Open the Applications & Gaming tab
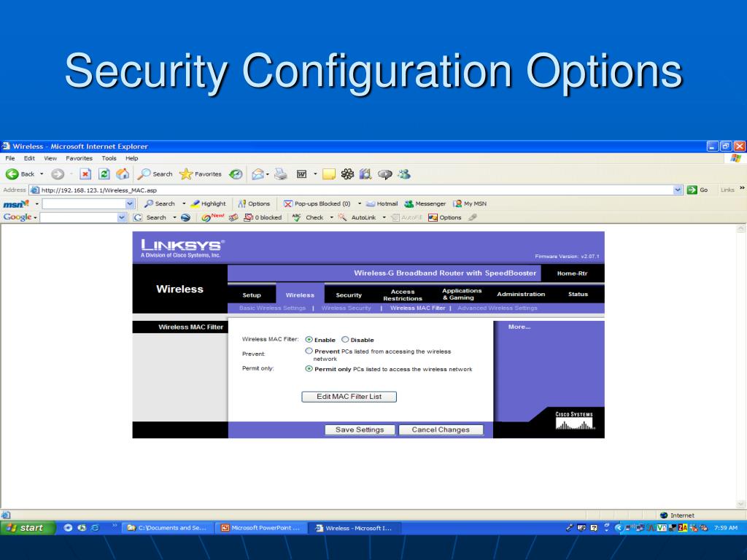Screen dimensions: 747x560 coord(462,295)
